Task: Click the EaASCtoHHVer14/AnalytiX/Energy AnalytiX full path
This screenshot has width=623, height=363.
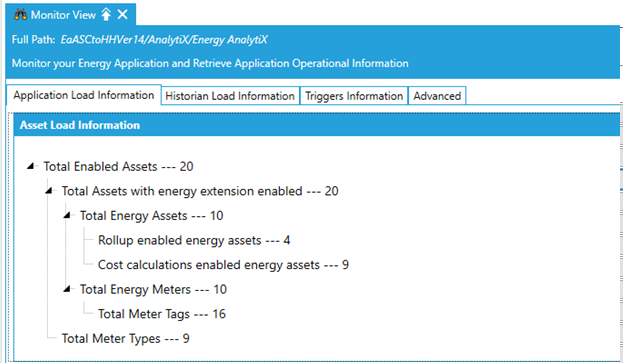Action: point(164,40)
